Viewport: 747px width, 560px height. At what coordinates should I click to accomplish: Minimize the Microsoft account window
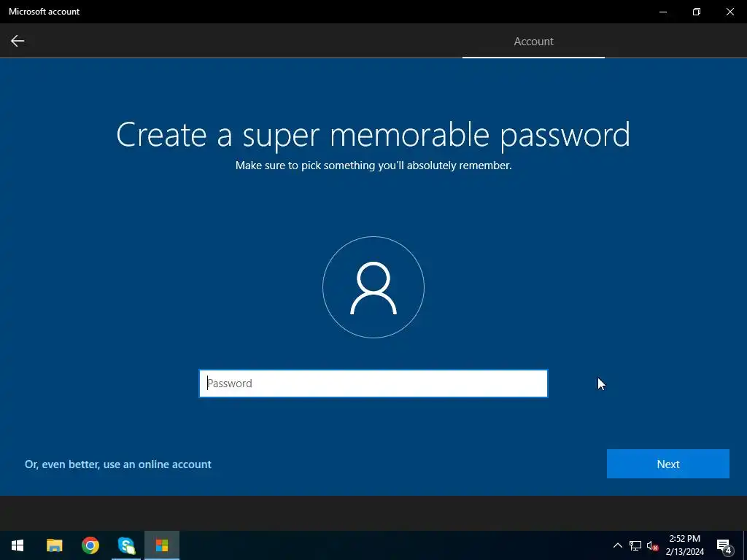(x=662, y=12)
